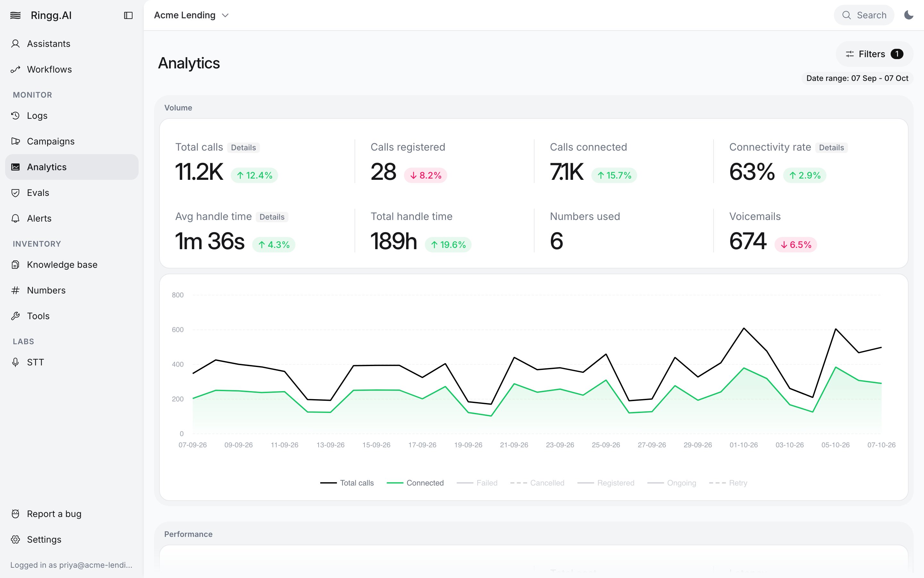
Task: Toggle Total calls series in legend
Action: (347, 483)
